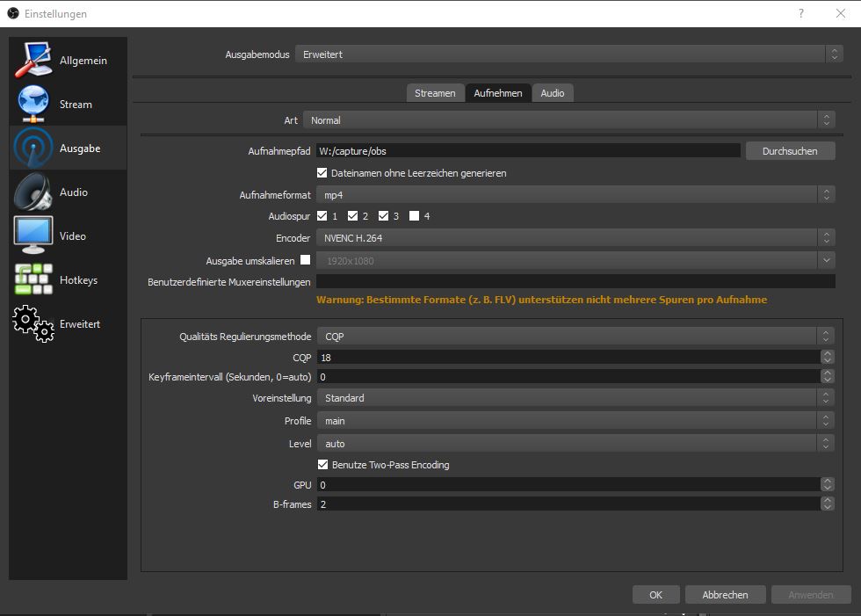Select the Video monitor icon
861x616 pixels.
33,236
